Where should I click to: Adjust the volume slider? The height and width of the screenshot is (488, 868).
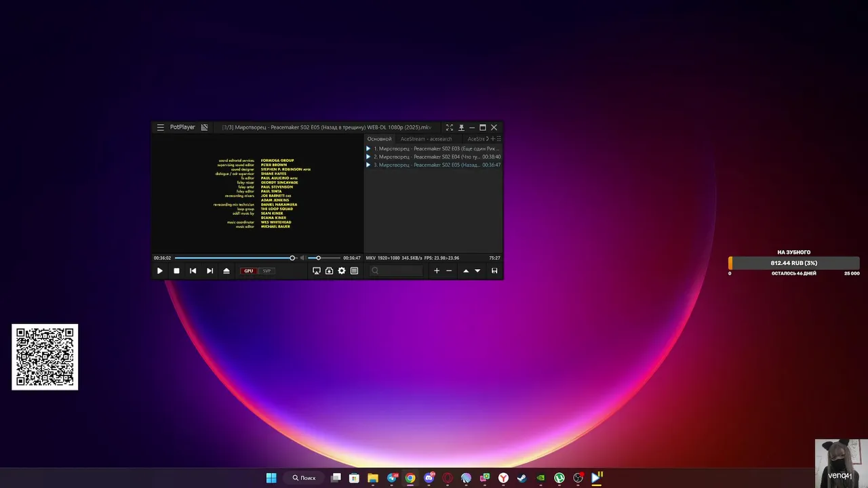tap(324, 258)
